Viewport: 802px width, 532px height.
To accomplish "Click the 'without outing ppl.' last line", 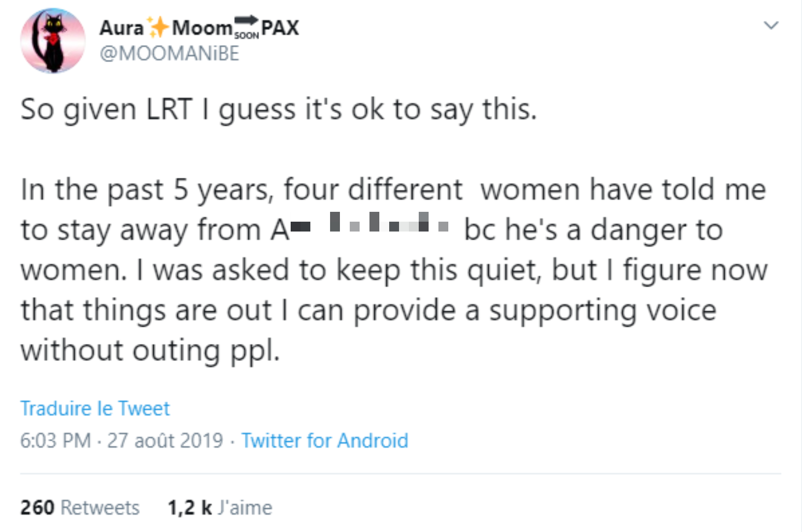I will 150,351.
